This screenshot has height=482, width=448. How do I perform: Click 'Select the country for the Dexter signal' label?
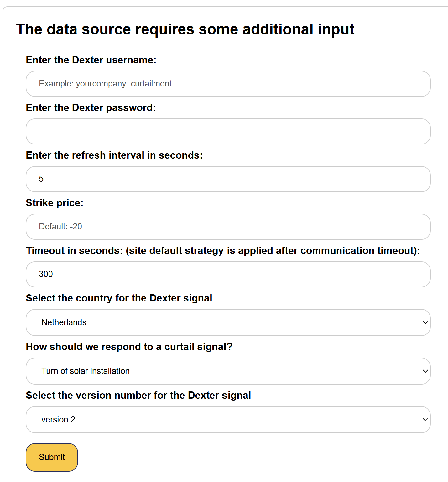point(119,298)
